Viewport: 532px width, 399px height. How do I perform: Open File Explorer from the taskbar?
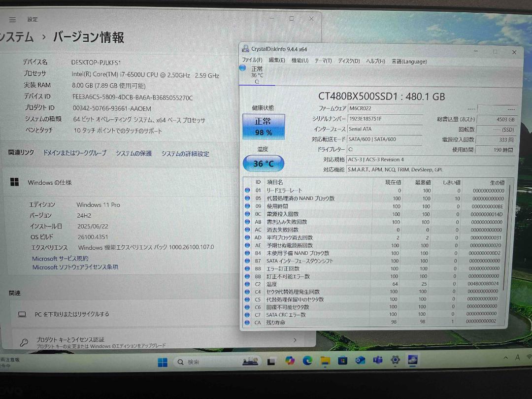pos(325,361)
